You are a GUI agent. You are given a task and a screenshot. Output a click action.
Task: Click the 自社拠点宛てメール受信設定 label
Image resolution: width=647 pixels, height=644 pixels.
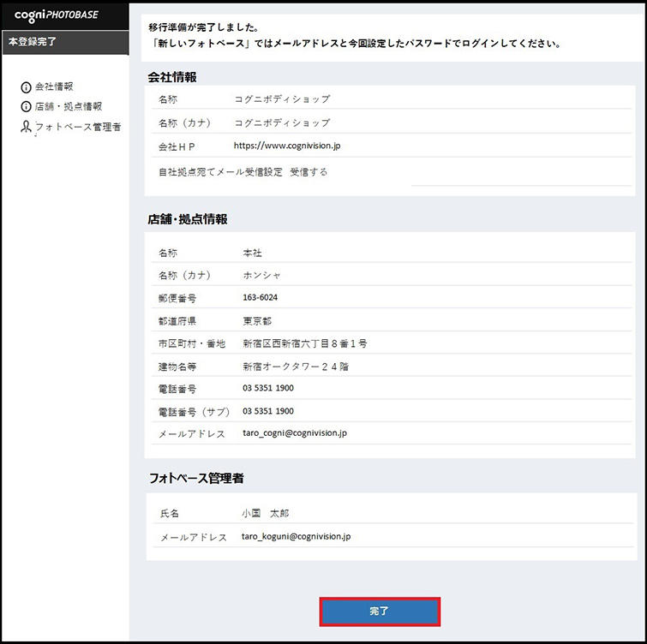point(221,172)
